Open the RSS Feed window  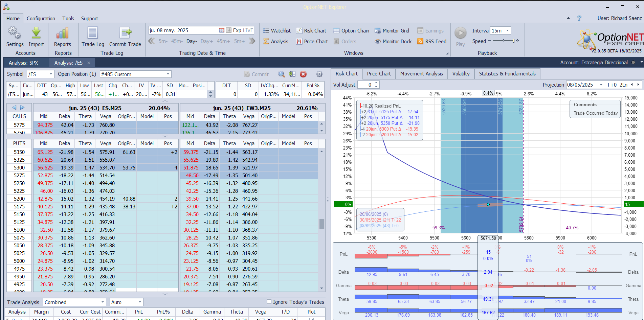432,42
